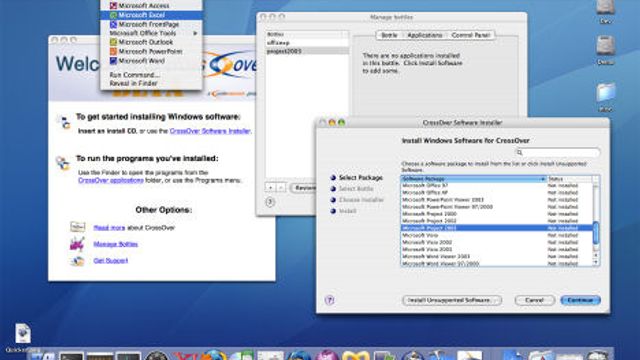
Task: Select Microsoft PowerPoint Viewer 97/2000 row
Action: (x=497, y=207)
